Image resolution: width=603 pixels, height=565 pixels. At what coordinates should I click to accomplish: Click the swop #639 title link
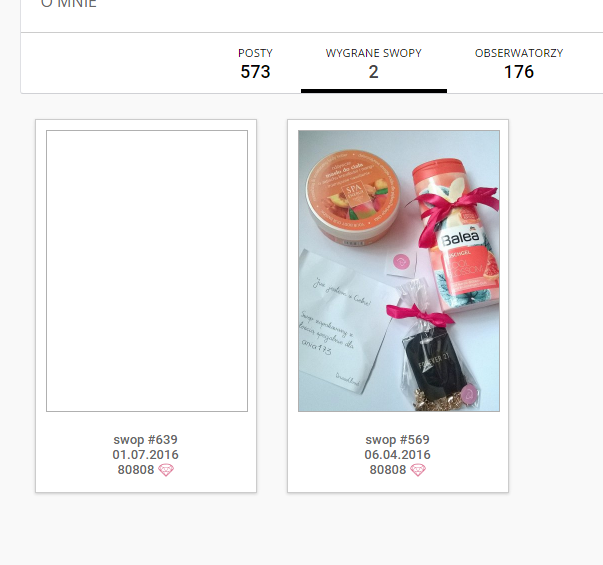(145, 439)
